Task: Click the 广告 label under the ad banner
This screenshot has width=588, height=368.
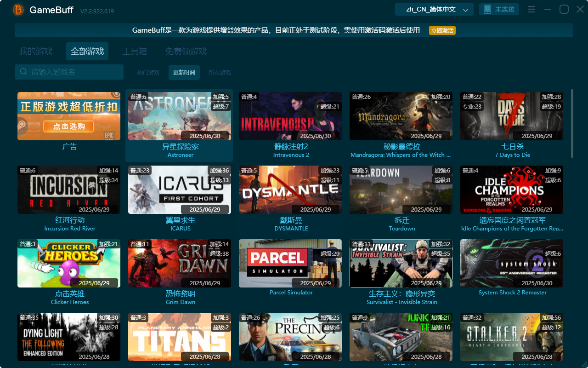Action: (70, 147)
